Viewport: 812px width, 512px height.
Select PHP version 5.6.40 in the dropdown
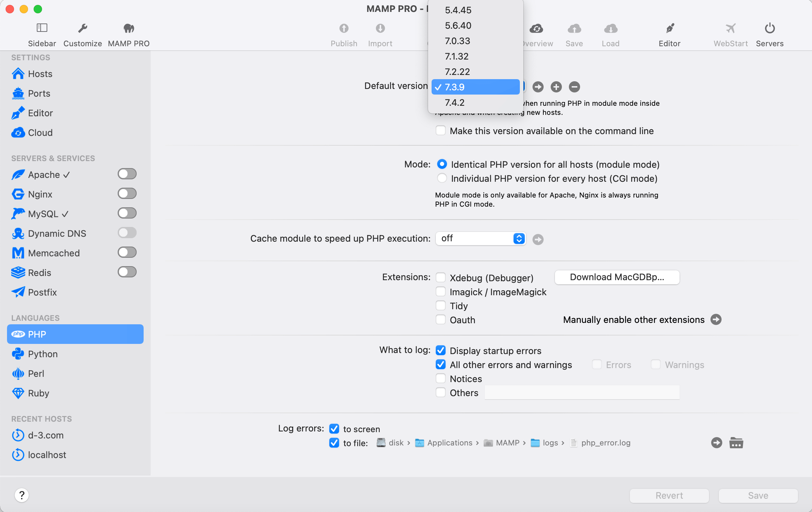coord(458,26)
